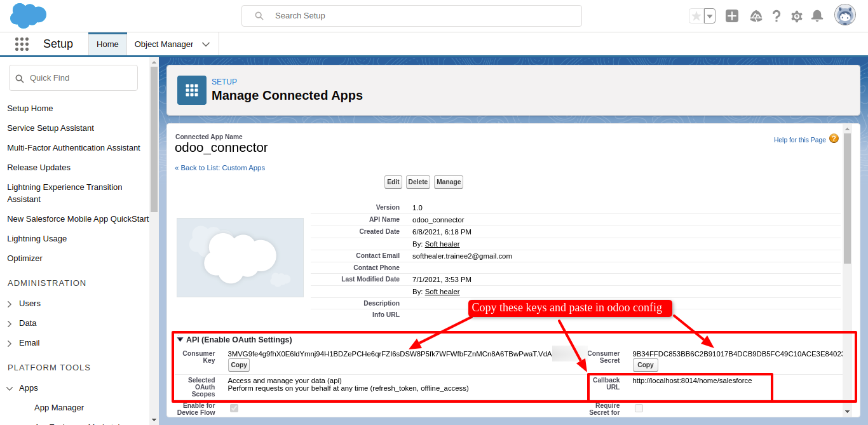868x425 pixels.
Task: Open the user profile avatar
Action: (845, 15)
